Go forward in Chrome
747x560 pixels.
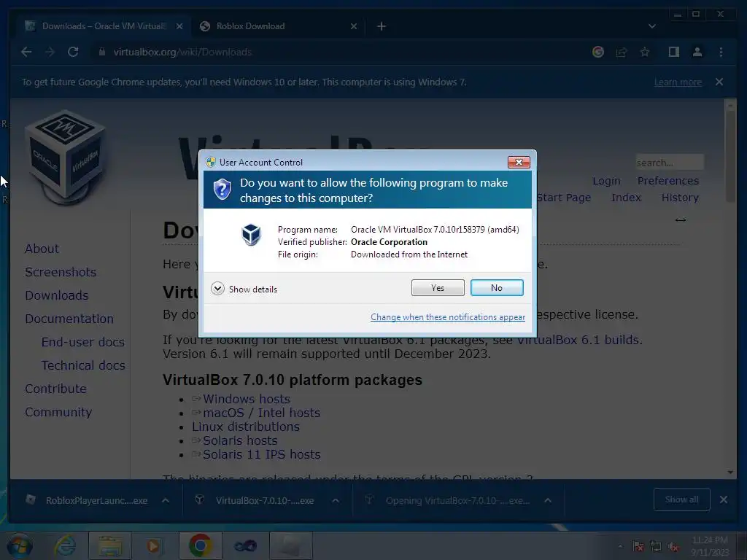(50, 52)
